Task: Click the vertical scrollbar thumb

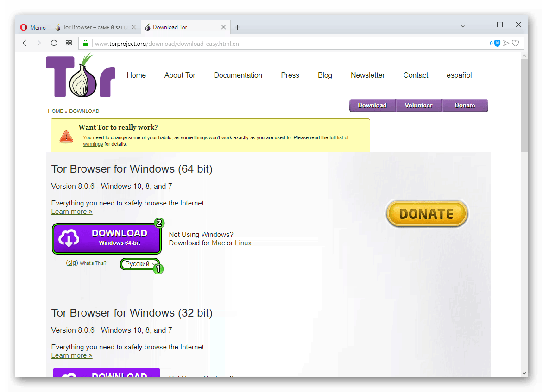Action: (524, 106)
